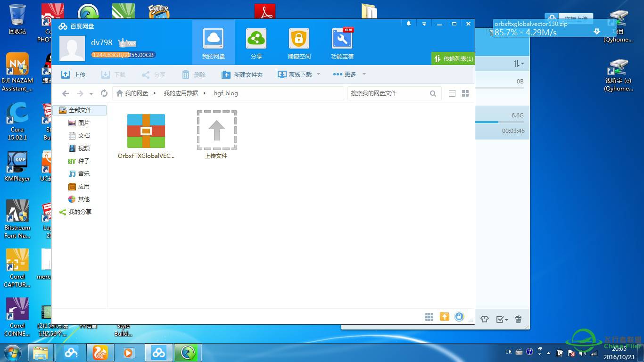Image resolution: width=644 pixels, height=362 pixels.
Task: Click the refresh icon in navigation bar
Action: coord(104,93)
